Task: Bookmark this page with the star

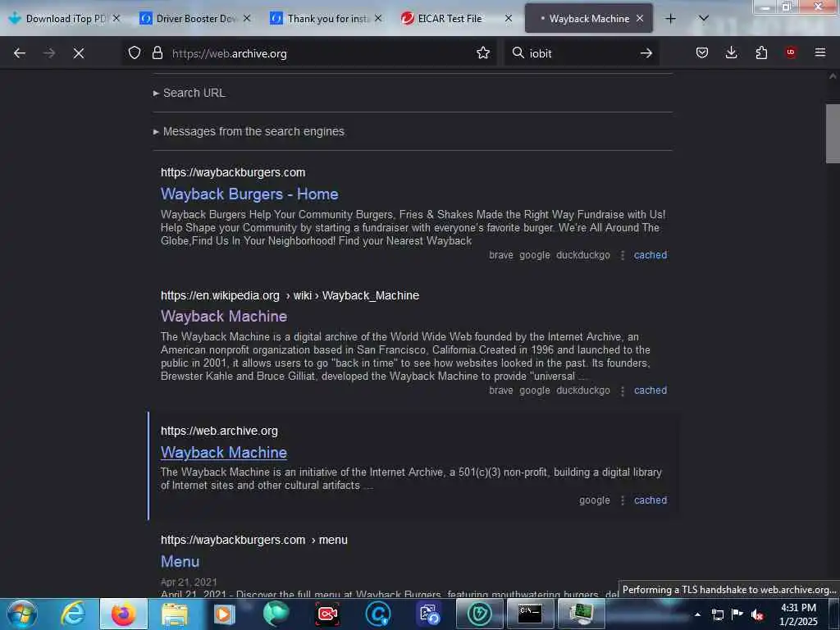Action: pyautogui.click(x=482, y=53)
